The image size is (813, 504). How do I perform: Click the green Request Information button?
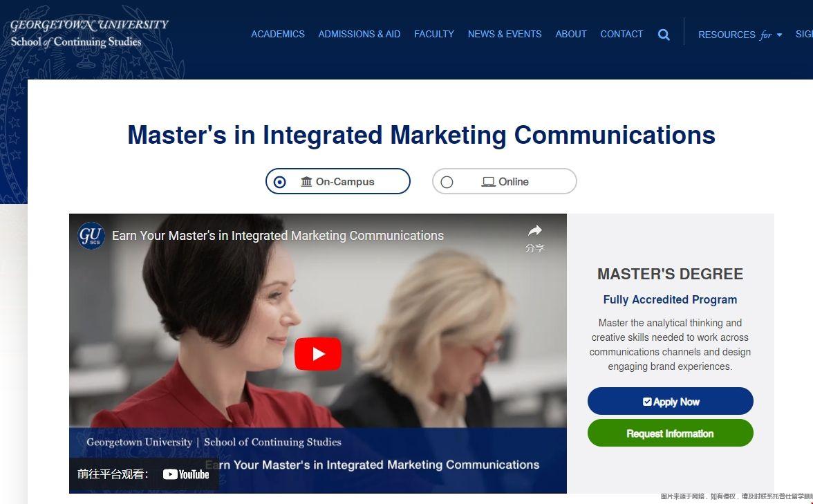[x=670, y=433]
